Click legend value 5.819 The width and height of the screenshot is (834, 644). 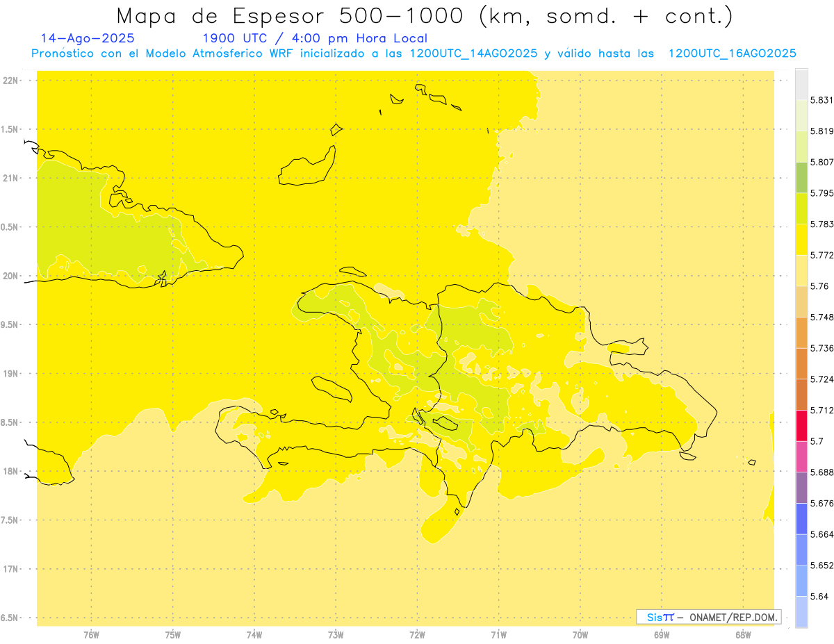pos(822,131)
